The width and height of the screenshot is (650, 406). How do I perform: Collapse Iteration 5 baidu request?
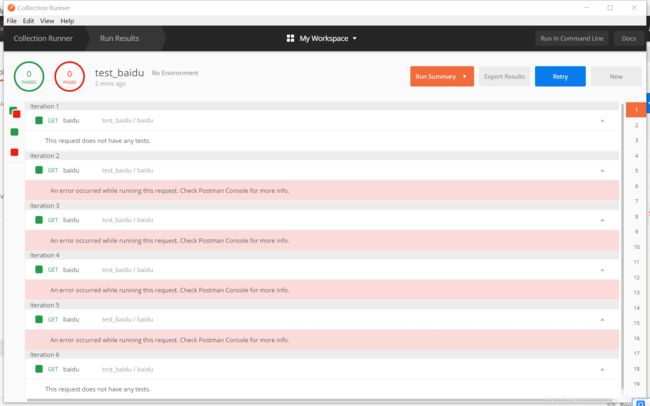(x=602, y=320)
